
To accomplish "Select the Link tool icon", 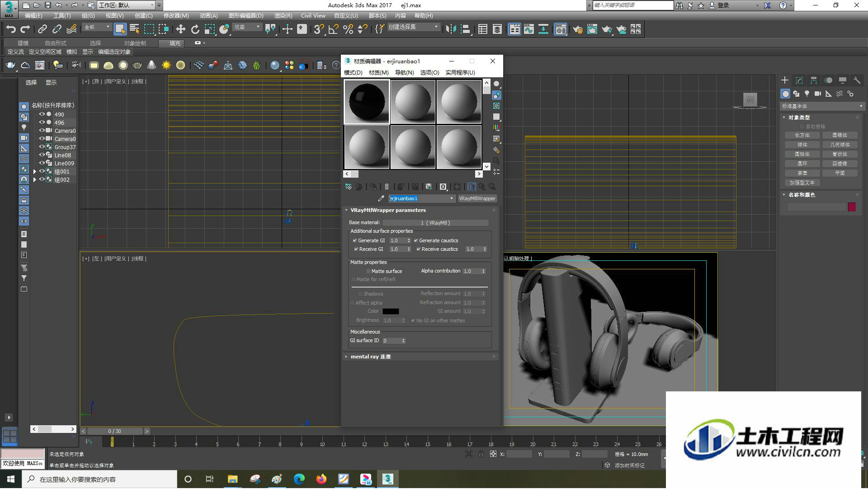I will 42,29.
